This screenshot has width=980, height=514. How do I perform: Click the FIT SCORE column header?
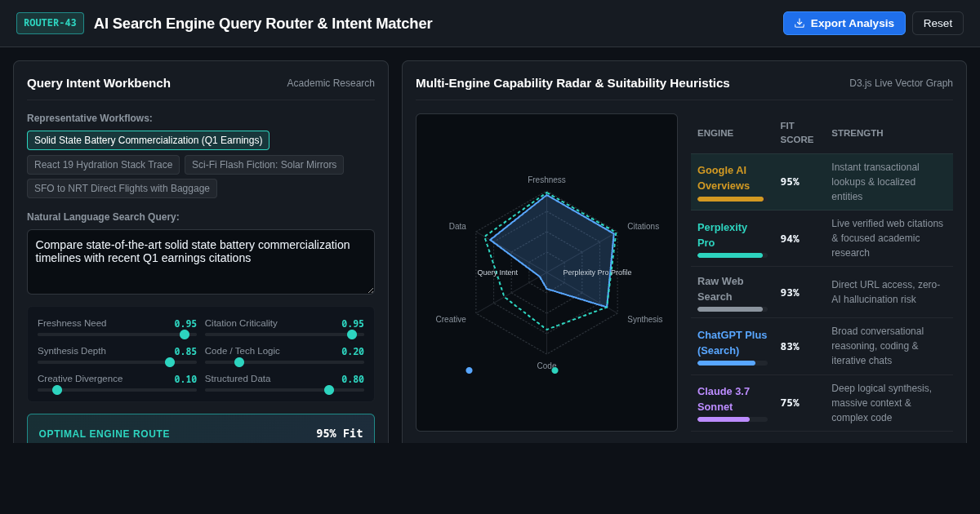(797, 133)
